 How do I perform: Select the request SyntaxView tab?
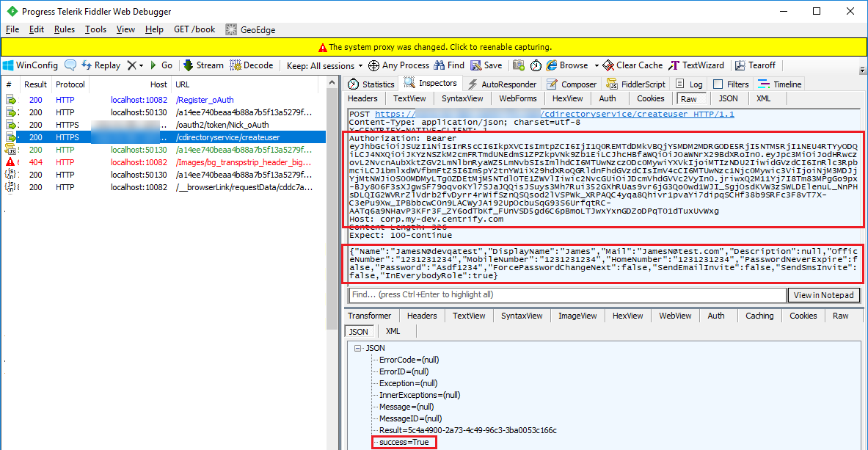pos(462,98)
